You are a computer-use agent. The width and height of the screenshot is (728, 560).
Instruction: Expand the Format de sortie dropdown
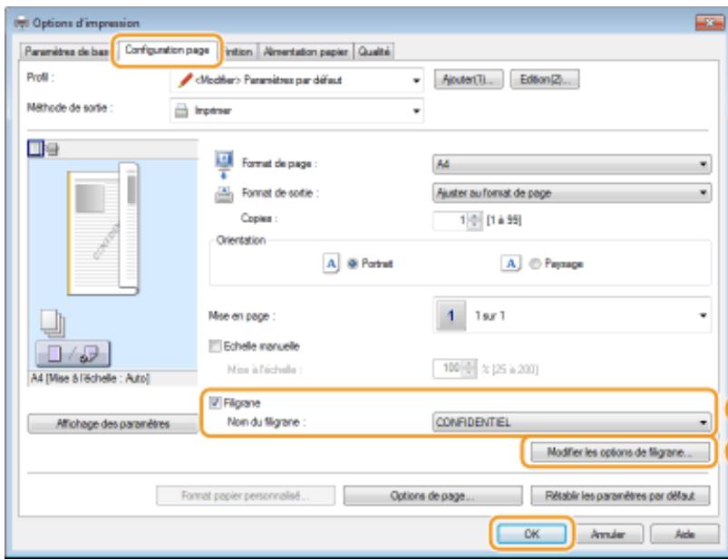pyautogui.click(x=571, y=193)
